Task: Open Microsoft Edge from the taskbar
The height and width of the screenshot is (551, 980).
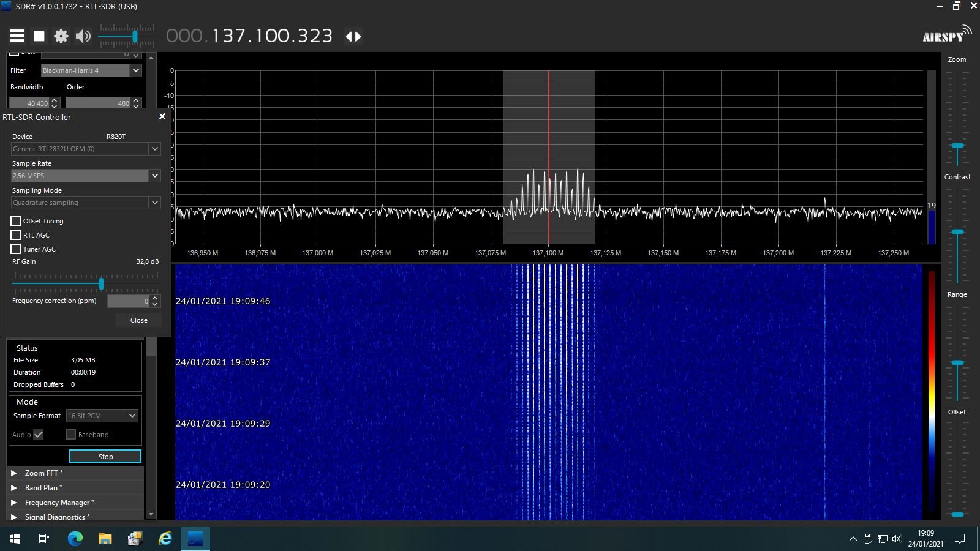Action: pyautogui.click(x=75, y=539)
